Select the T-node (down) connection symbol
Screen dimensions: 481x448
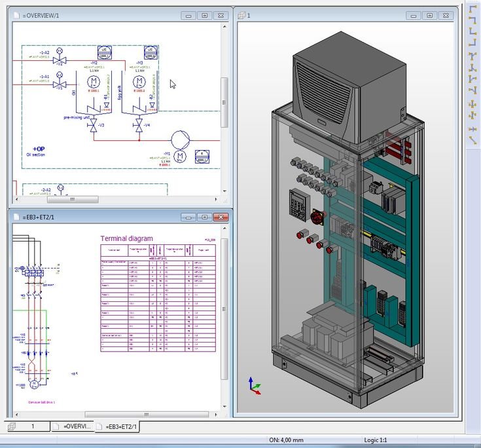(x=472, y=56)
